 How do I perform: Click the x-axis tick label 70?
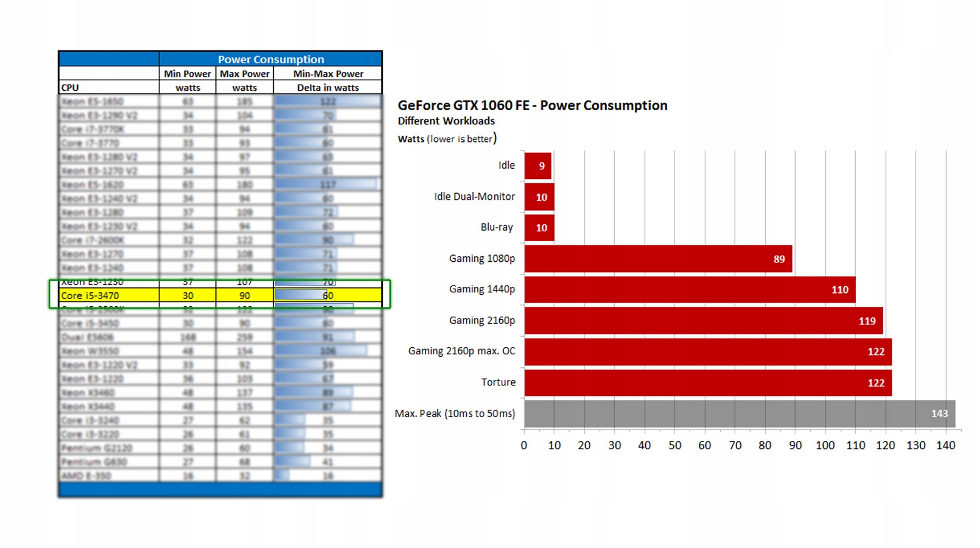[735, 445]
